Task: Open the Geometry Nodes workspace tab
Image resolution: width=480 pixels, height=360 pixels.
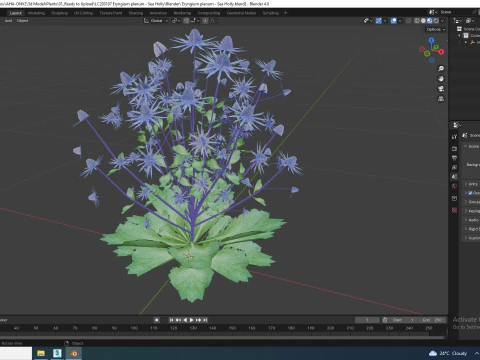Action: (x=241, y=13)
